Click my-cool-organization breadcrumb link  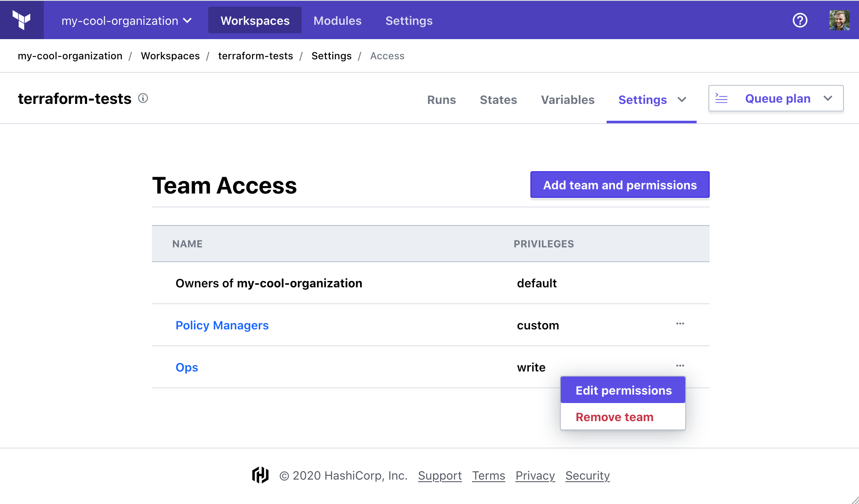coord(70,56)
